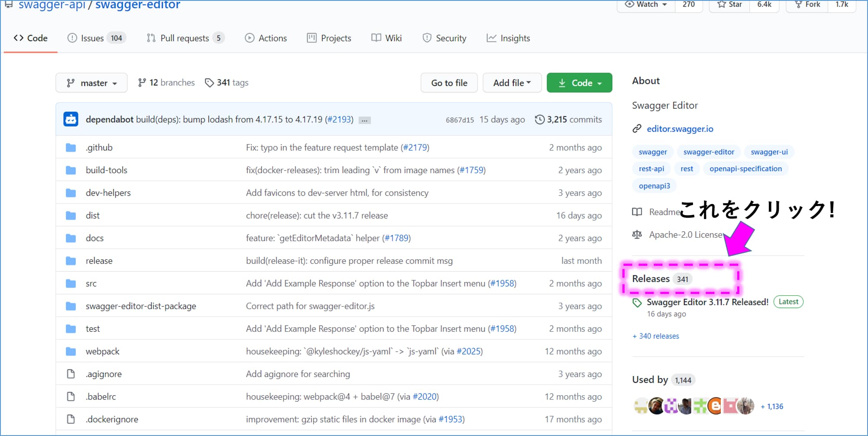868x436 pixels.
Task: Click the src folder icon
Action: click(x=71, y=284)
